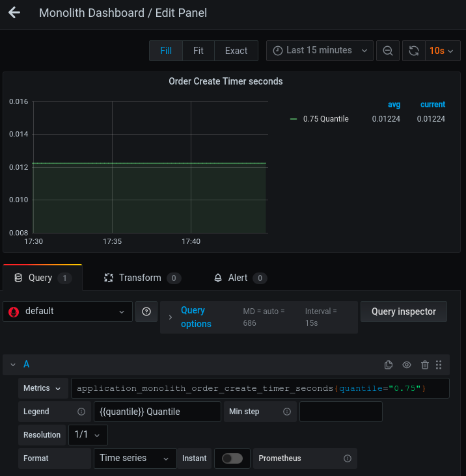Switch to the Transform tab

point(142,278)
